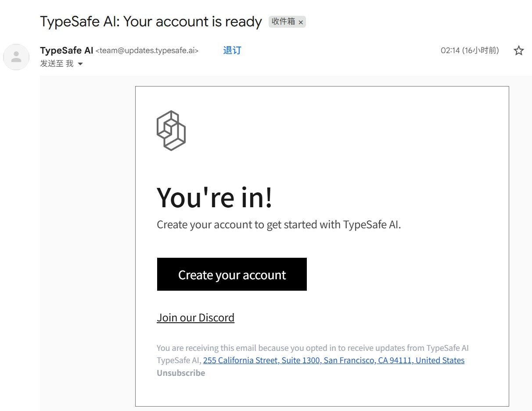This screenshot has height=411, width=532.
Task: Remove the 收件箱 label with its x
Action: (x=301, y=22)
